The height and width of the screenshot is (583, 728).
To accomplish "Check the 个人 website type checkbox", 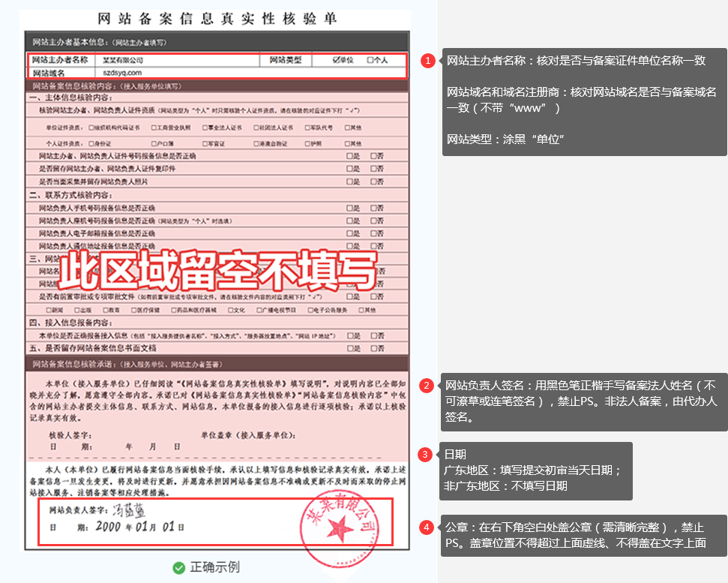I will pyautogui.click(x=370, y=60).
